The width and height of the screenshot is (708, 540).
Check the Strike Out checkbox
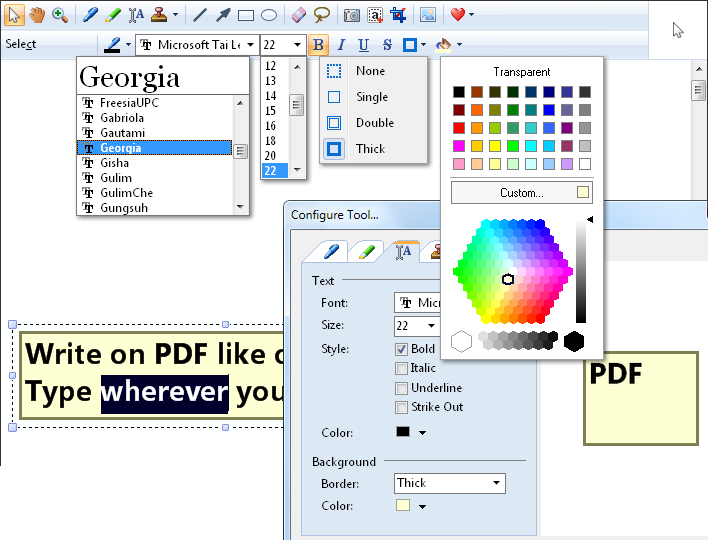402,407
